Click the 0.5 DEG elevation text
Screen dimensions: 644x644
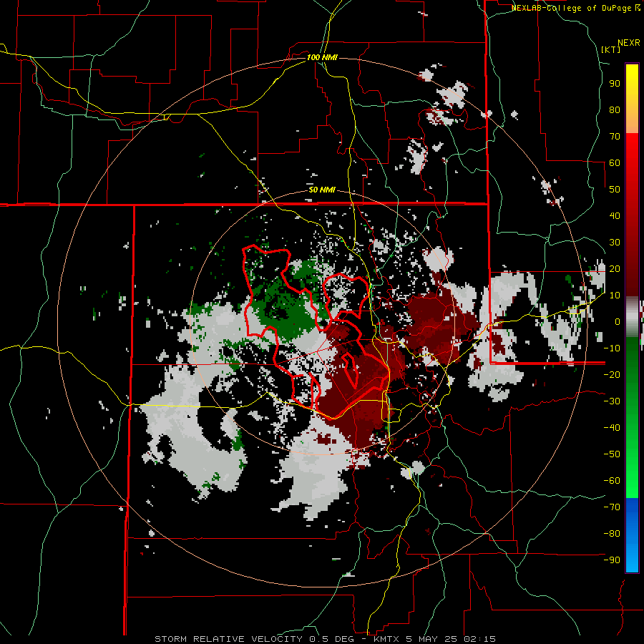click(331, 639)
